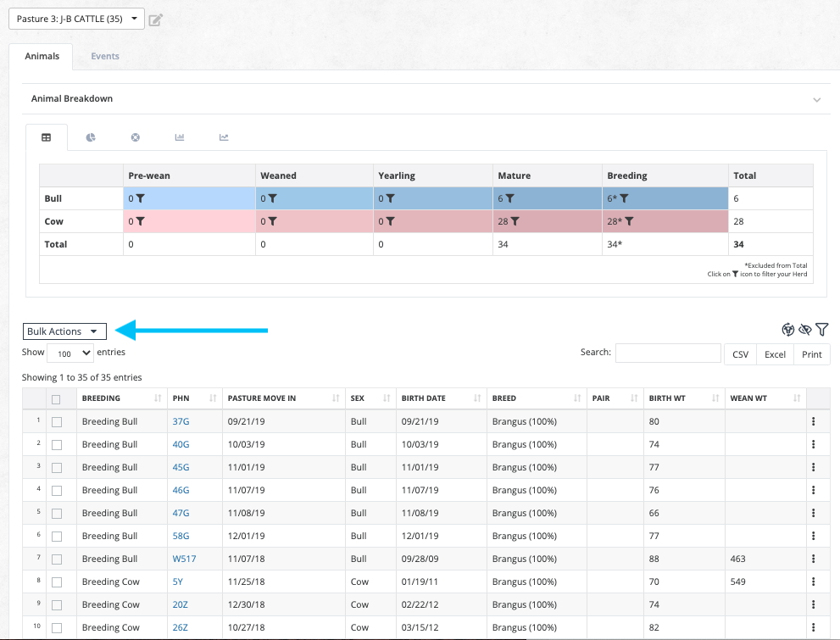Image resolution: width=840 pixels, height=640 pixels.
Task: Open row menu for animal 47G
Action: (x=813, y=513)
